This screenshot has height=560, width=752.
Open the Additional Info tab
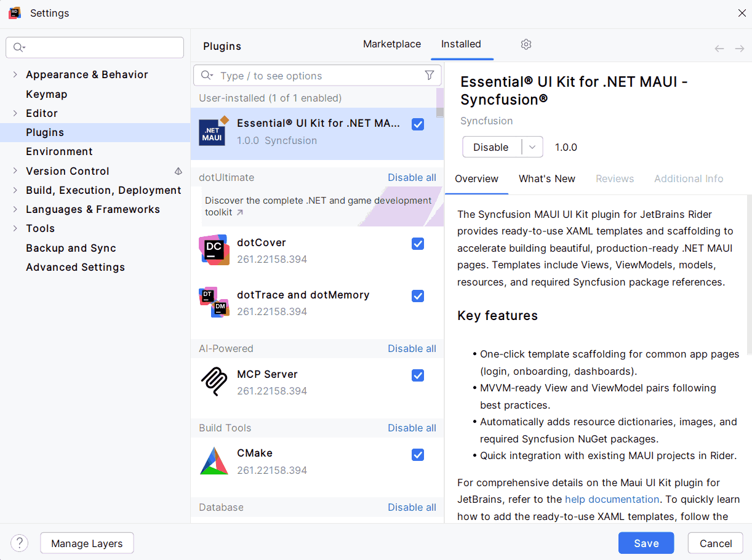689,178
